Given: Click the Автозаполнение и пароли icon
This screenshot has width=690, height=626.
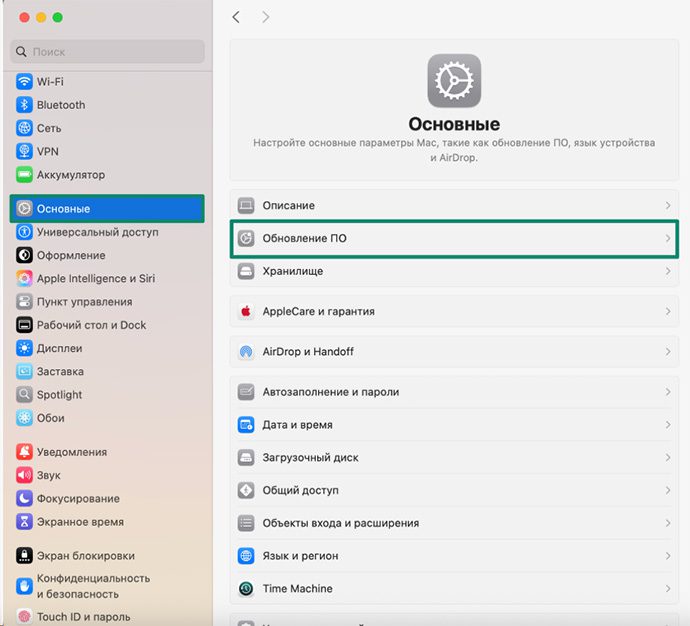Looking at the screenshot, I should tap(246, 392).
